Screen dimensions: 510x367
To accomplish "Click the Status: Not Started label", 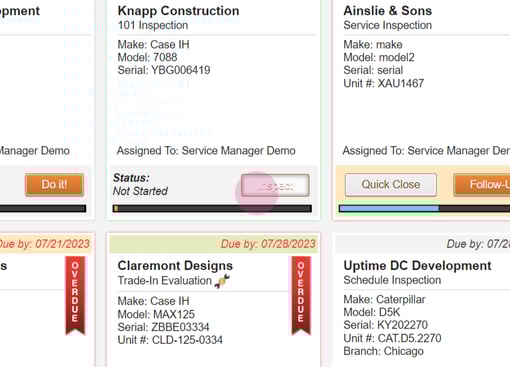I will [x=140, y=185].
